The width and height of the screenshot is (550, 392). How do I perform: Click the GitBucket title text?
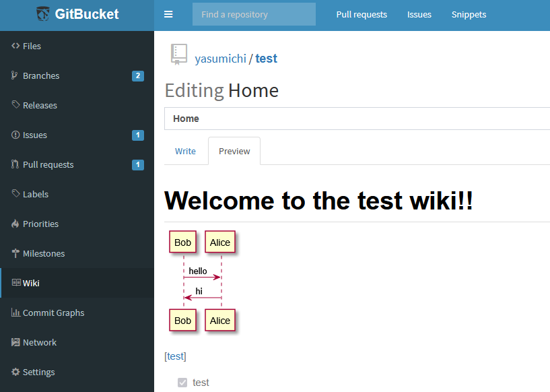coord(87,14)
